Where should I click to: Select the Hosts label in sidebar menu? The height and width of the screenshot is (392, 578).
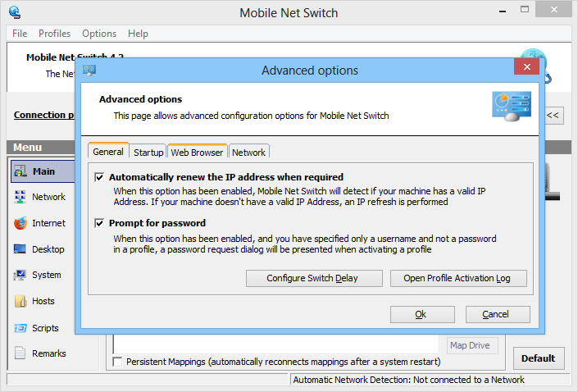[x=43, y=301]
